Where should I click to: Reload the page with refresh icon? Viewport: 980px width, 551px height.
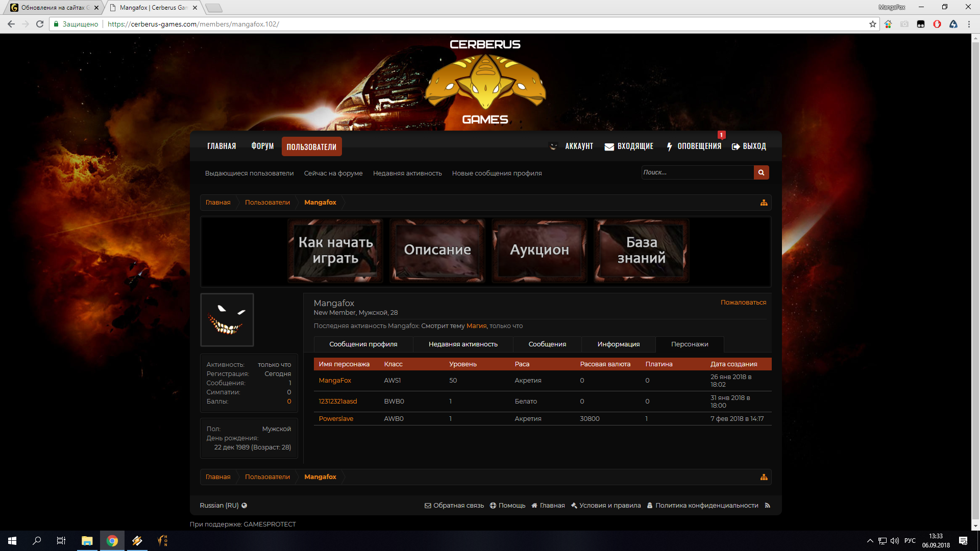tap(40, 24)
